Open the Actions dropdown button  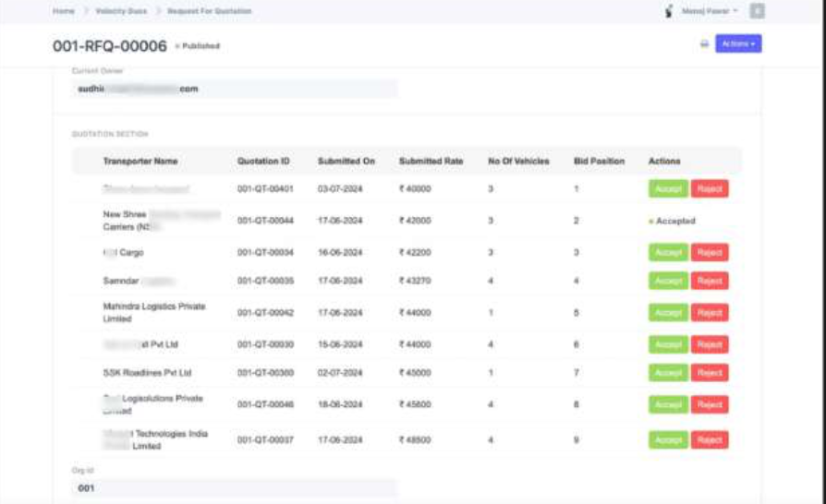(738, 43)
